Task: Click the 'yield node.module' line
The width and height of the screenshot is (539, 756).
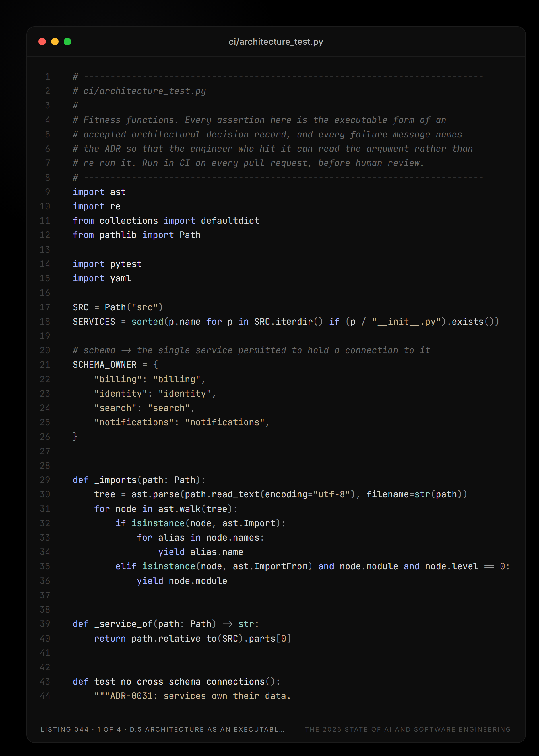Action: (182, 581)
